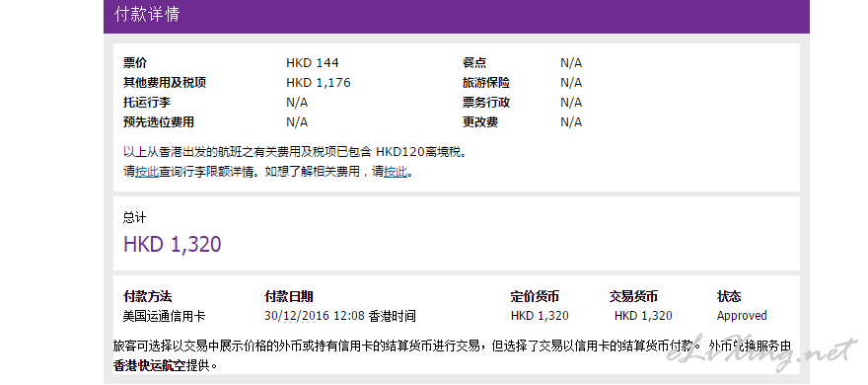
Task: Select the 更改费 label
Action: tap(480, 121)
